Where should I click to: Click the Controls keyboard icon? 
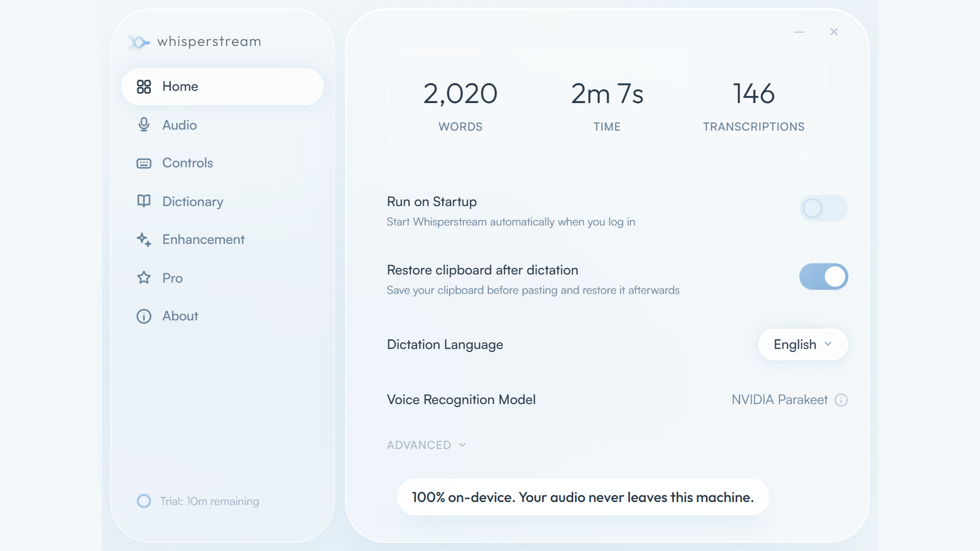click(x=144, y=163)
